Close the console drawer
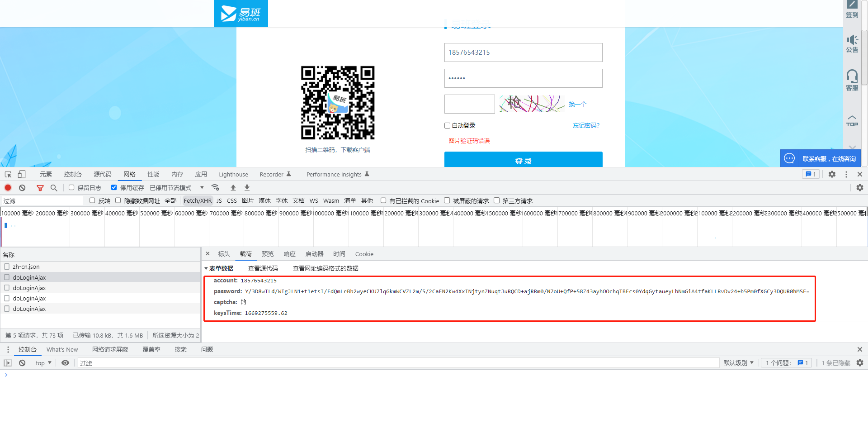 pos(860,349)
